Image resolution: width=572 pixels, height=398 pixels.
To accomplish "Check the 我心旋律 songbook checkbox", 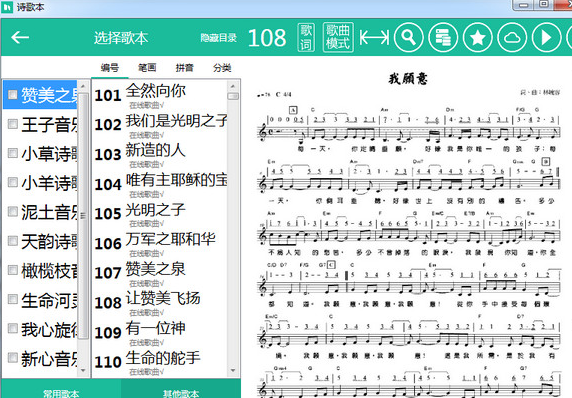I will tap(13, 329).
